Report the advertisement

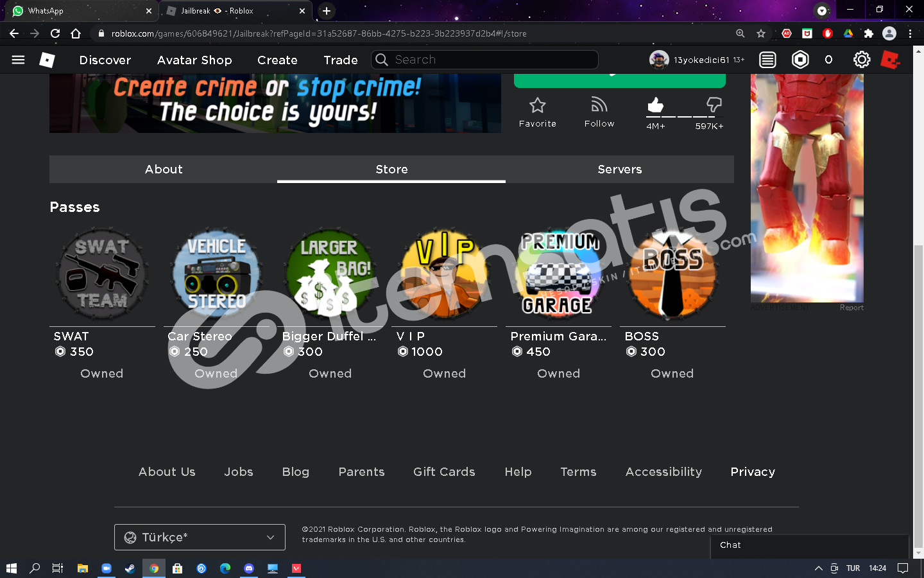coord(851,308)
